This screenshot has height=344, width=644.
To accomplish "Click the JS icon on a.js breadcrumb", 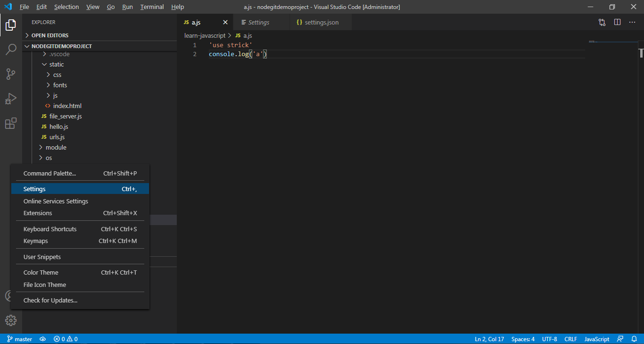I will [x=238, y=35].
